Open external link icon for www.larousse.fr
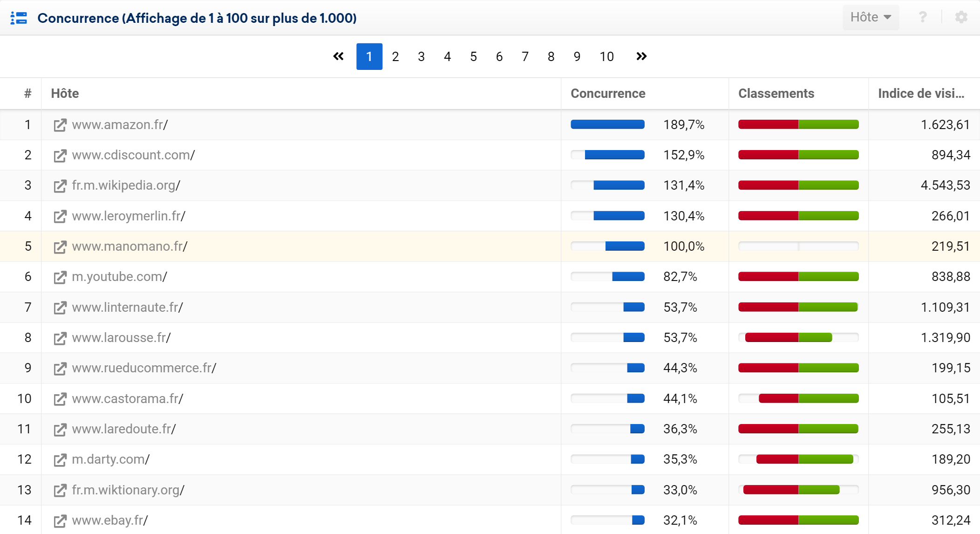The width and height of the screenshot is (980, 534). tap(60, 338)
